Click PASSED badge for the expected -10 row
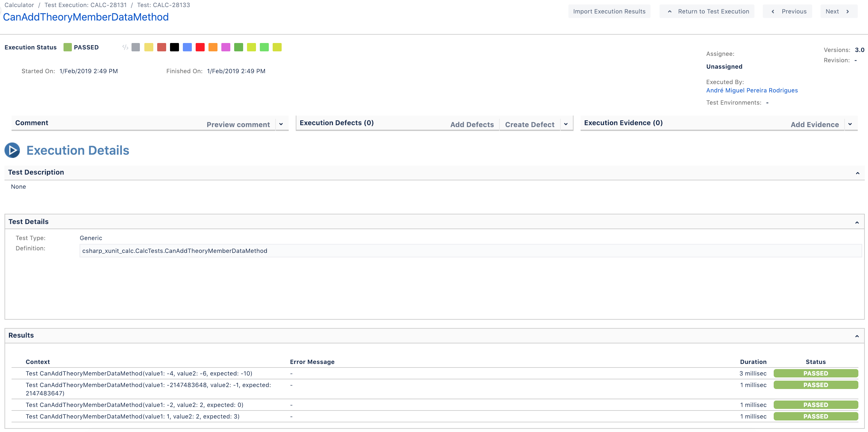 [x=815, y=373]
